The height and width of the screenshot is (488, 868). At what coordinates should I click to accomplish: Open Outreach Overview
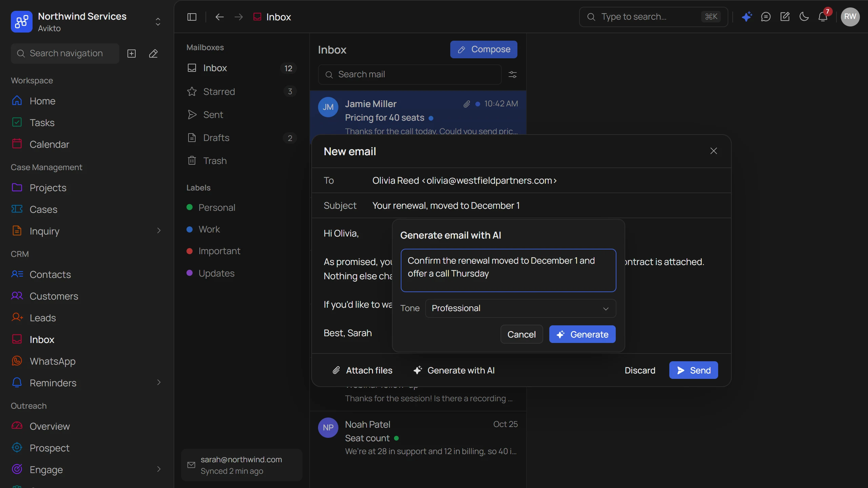tap(87, 426)
